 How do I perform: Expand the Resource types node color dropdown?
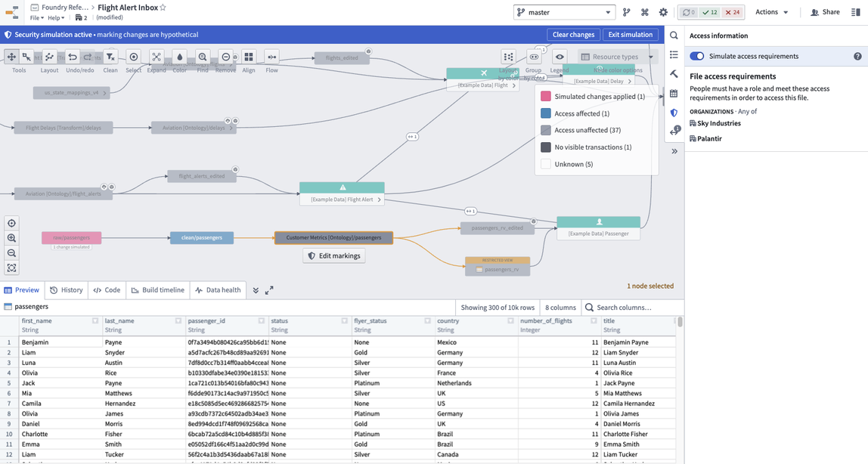617,57
